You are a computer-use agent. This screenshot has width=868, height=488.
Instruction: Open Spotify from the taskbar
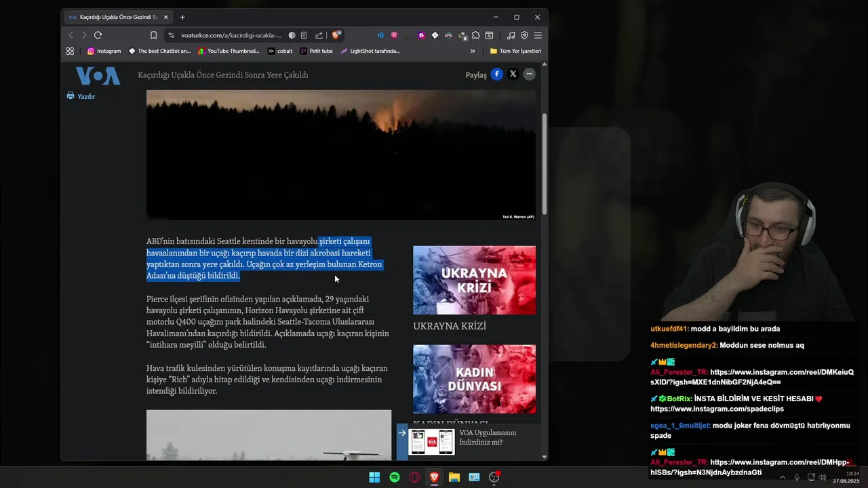pyautogui.click(x=395, y=477)
